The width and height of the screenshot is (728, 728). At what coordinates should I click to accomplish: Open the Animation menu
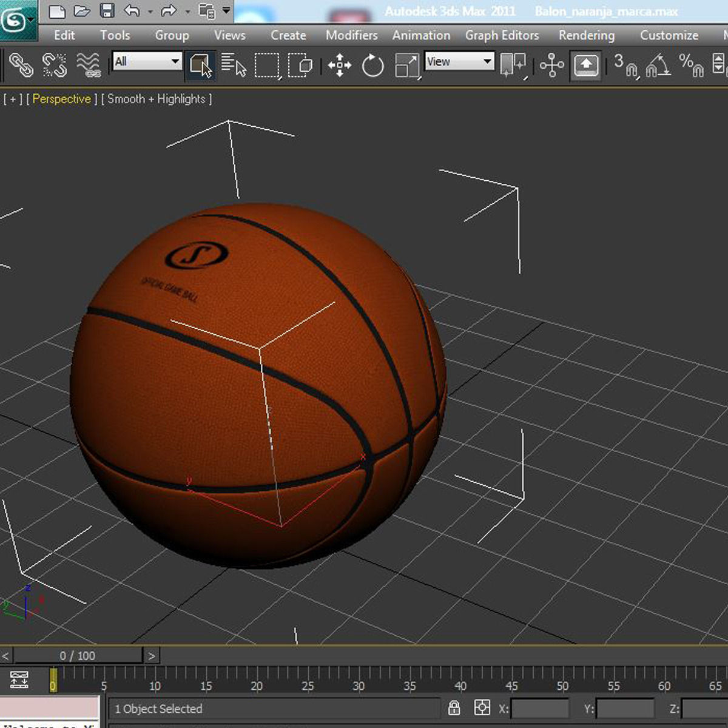[421, 35]
